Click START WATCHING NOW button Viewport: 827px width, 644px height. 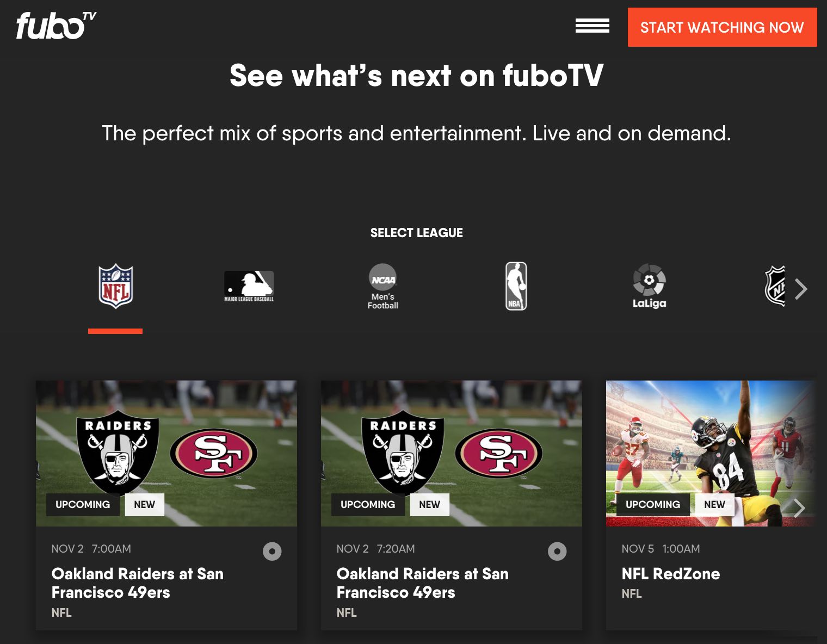(x=722, y=27)
